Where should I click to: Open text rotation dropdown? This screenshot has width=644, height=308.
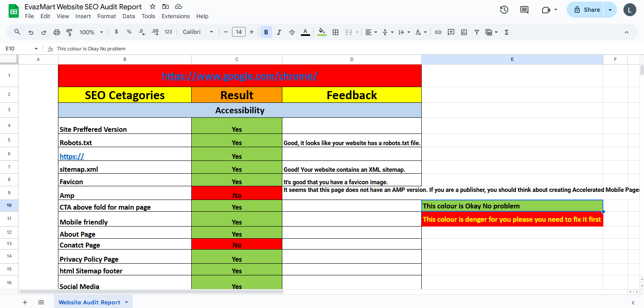(x=421, y=32)
